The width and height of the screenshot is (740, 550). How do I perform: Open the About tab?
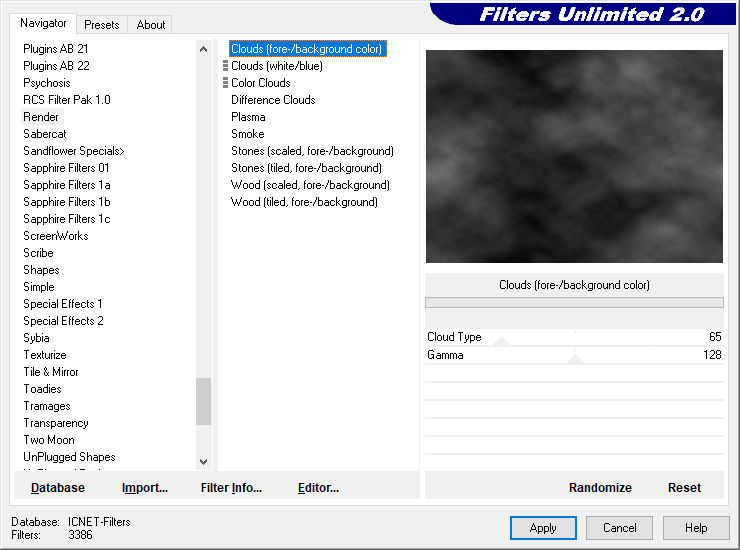pyautogui.click(x=151, y=25)
